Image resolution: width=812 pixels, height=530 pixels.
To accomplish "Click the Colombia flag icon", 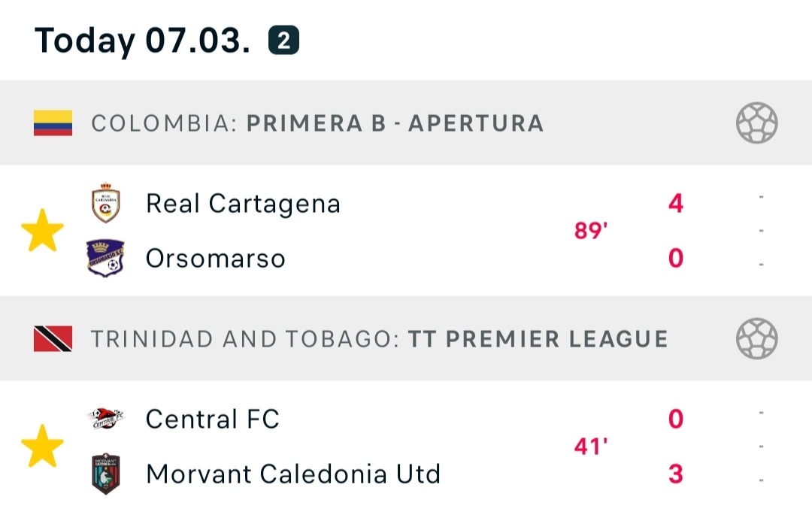I will point(53,123).
